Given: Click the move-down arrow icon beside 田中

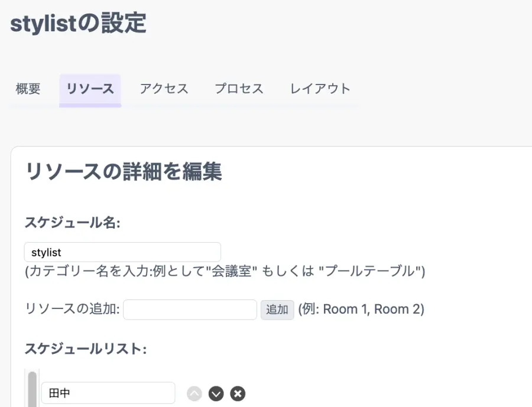Looking at the screenshot, I should pyautogui.click(x=216, y=393).
